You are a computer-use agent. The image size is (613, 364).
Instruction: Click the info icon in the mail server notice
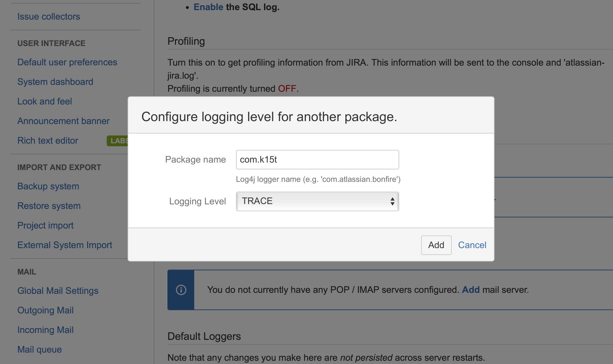tap(181, 290)
